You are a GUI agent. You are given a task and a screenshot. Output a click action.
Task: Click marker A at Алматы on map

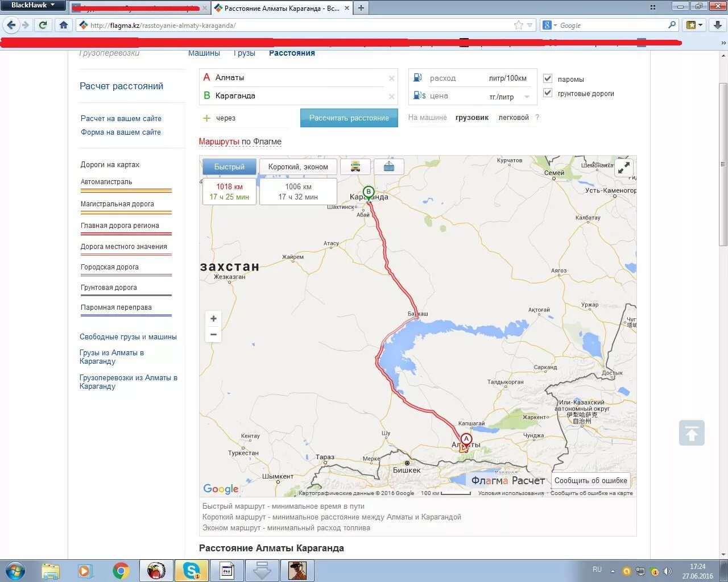(466, 440)
